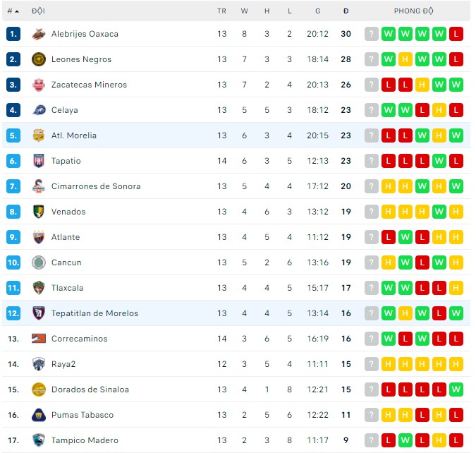The height and width of the screenshot is (453, 476).
Task: Click the Atl. Morelia team crest
Action: point(39,135)
